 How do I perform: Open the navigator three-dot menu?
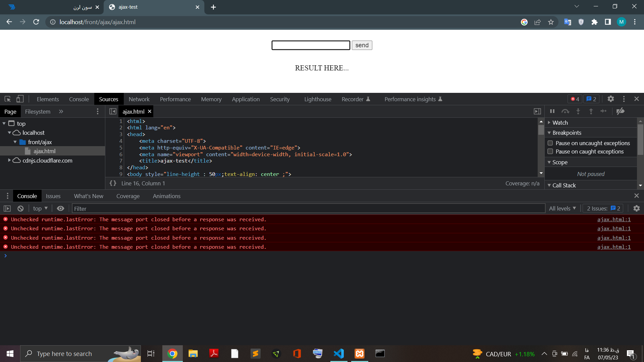coord(98,111)
